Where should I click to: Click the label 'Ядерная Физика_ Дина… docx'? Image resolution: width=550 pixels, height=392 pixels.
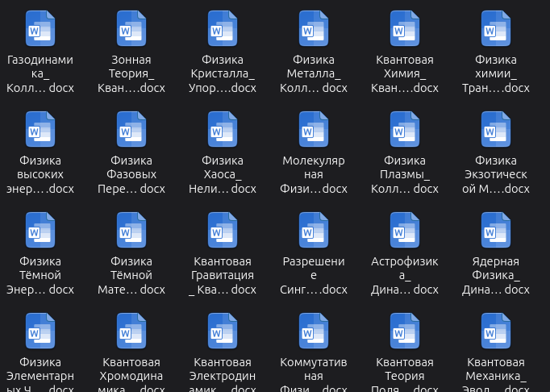(x=496, y=275)
